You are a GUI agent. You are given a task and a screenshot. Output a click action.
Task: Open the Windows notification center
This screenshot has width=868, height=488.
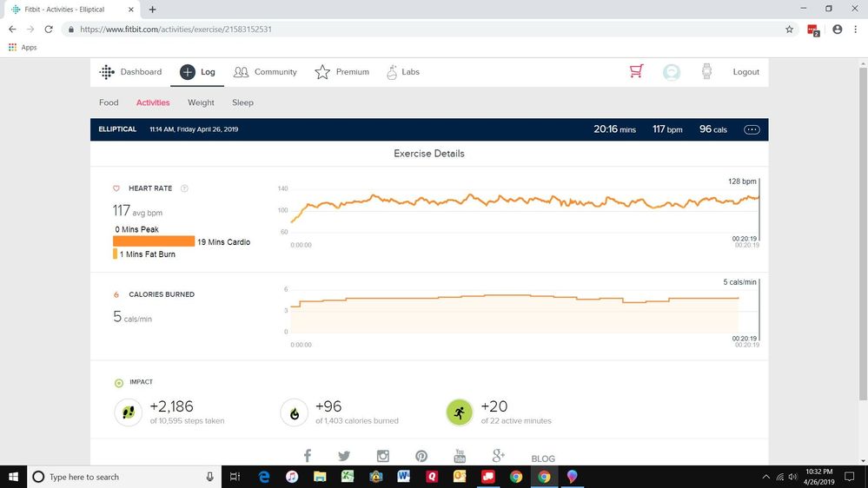point(849,477)
